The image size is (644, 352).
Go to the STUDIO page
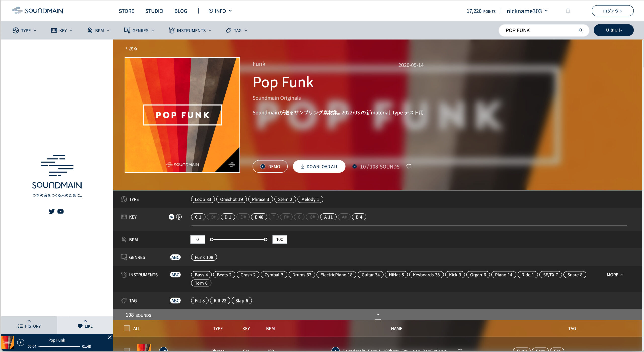[154, 11]
